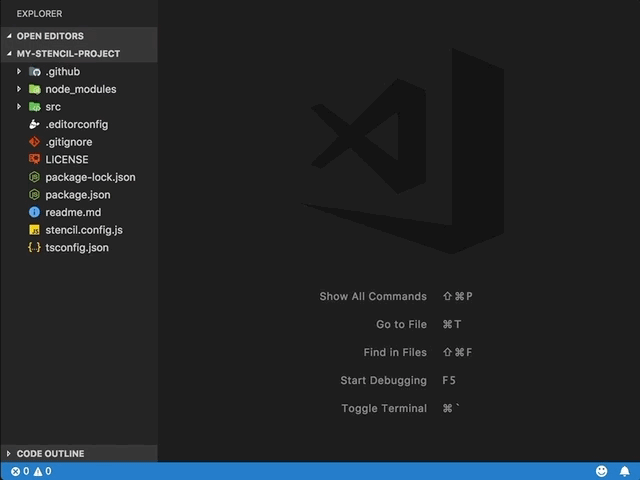Open tsconfig.json file
The width and height of the screenshot is (640, 480).
(x=77, y=248)
